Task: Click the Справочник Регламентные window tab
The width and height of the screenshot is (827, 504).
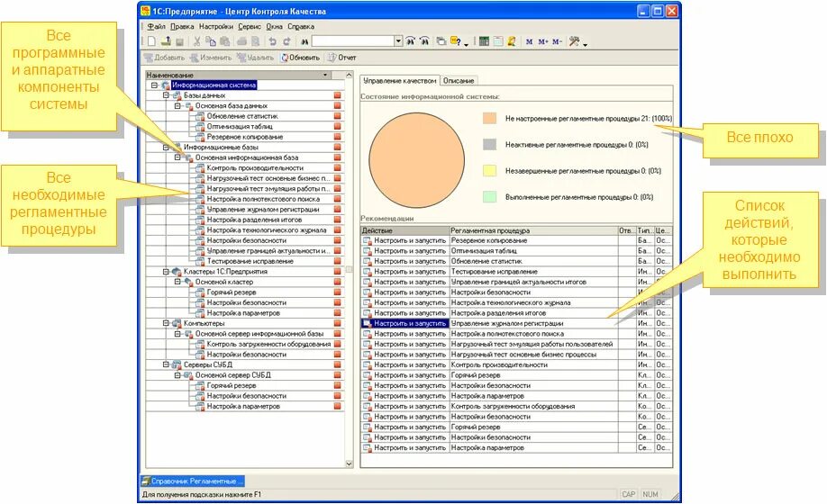Action: [x=193, y=481]
